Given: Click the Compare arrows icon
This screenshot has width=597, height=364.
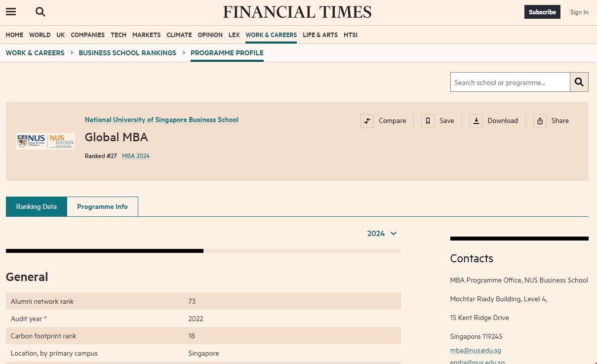Looking at the screenshot, I should [x=367, y=121].
